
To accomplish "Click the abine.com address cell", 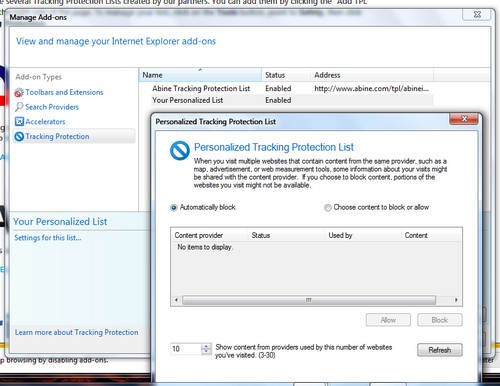I will (x=371, y=89).
